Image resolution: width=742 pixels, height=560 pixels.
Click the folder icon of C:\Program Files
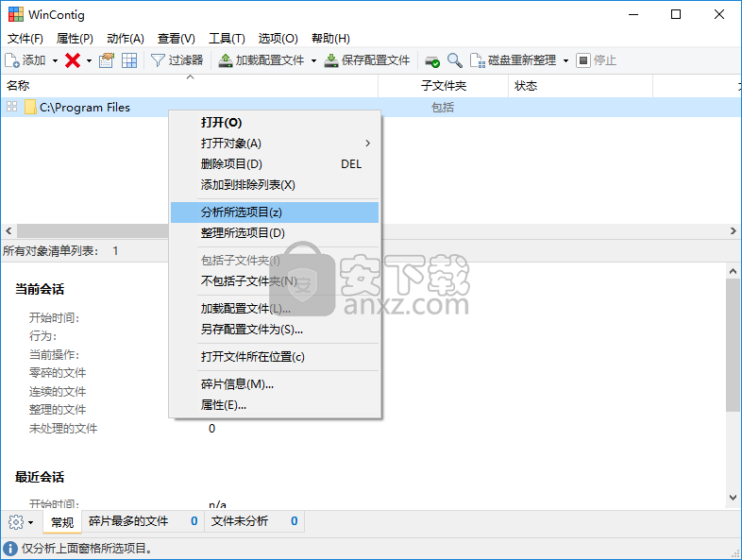[x=30, y=108]
